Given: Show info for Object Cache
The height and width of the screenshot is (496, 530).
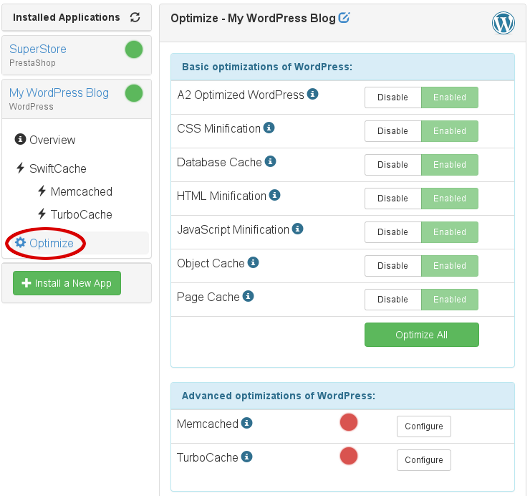Looking at the screenshot, I should click(253, 262).
